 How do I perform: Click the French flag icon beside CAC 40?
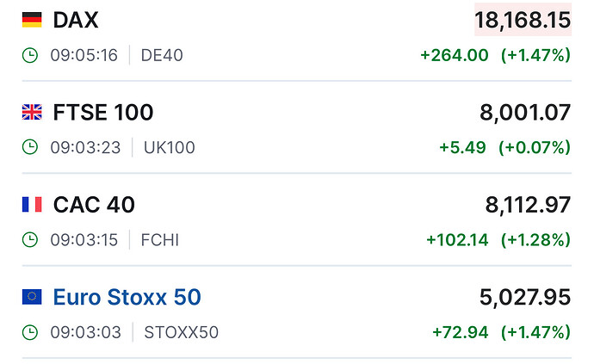32,205
